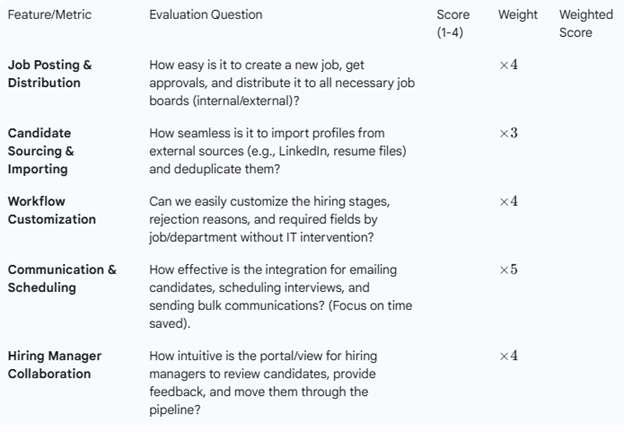Select the Workflow Customization row label
The width and height of the screenshot is (624, 432).
point(52,210)
